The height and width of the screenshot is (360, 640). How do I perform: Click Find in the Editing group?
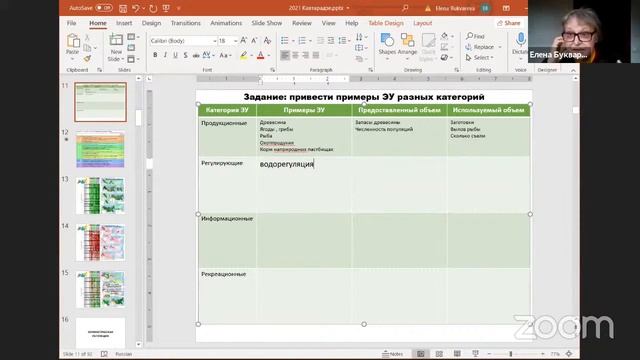(x=476, y=36)
